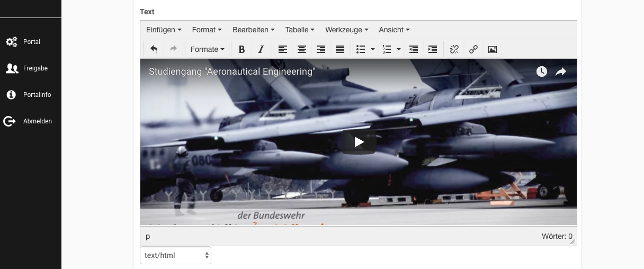Toggle bold text formatting

(241, 49)
